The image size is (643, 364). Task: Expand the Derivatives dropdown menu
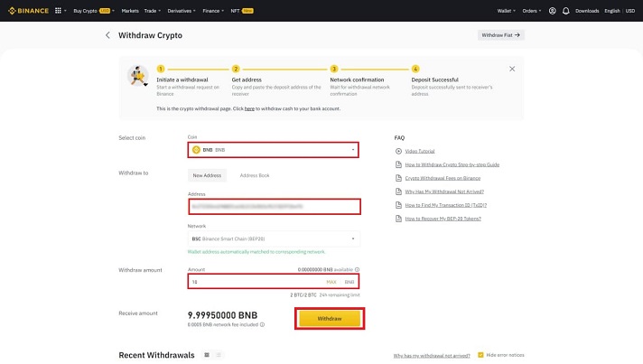pyautogui.click(x=182, y=11)
